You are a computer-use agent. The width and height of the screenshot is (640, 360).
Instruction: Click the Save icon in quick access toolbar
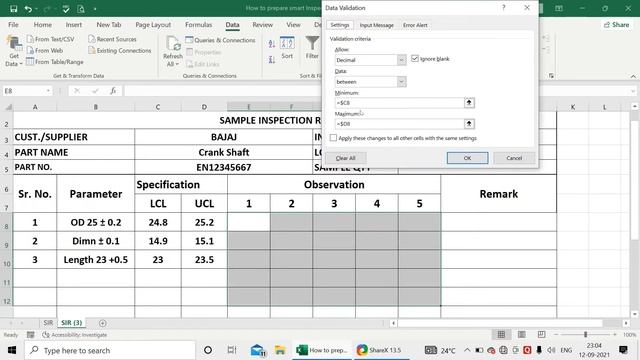click(x=13, y=9)
